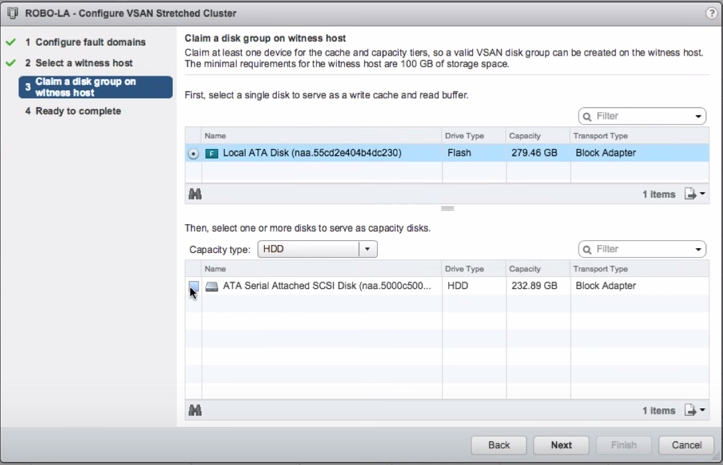This screenshot has height=465, width=723.
Task: Sort cache table by Drive Type column header
Action: click(474, 136)
